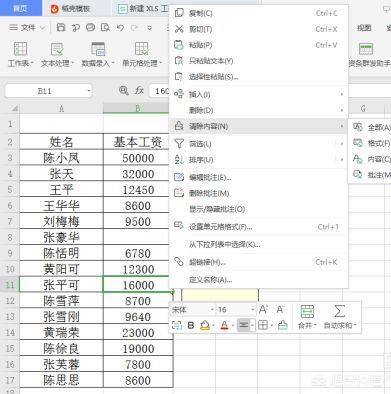The image size is (391, 394).
Task: Click the clipboard icon for 粘贴(P)
Action: [179, 45]
